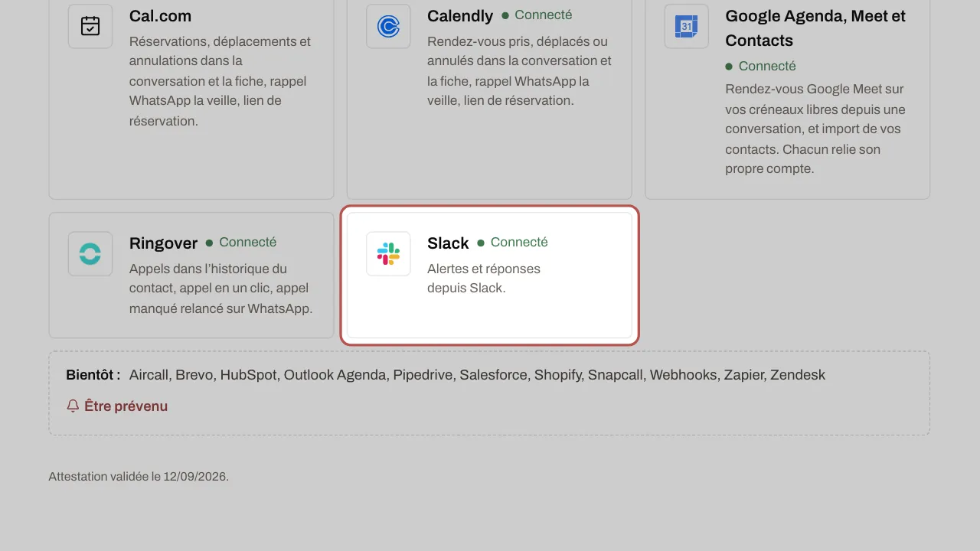Click the Ringover title

point(164,243)
